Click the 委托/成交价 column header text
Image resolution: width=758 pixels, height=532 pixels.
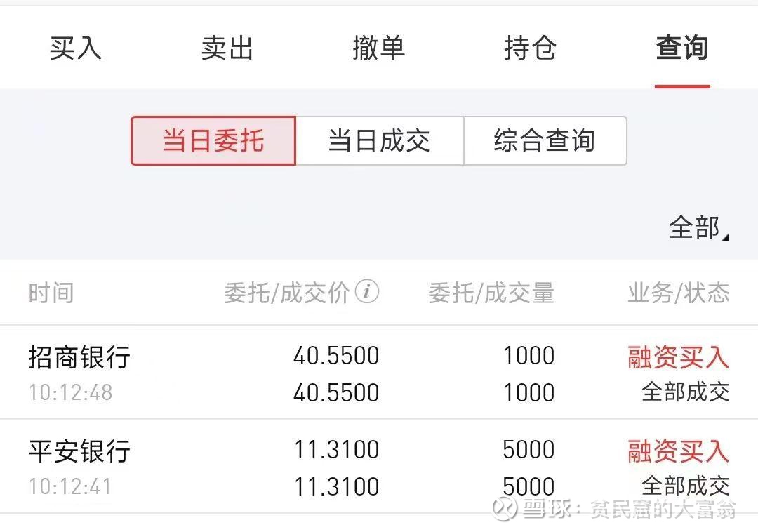286,293
